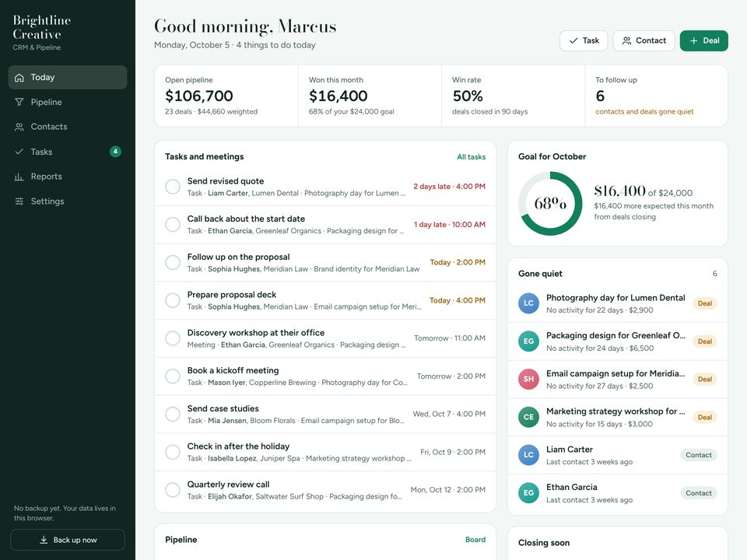This screenshot has height=560, width=747.
Task: Open the Contacts section
Action: [x=68, y=127]
